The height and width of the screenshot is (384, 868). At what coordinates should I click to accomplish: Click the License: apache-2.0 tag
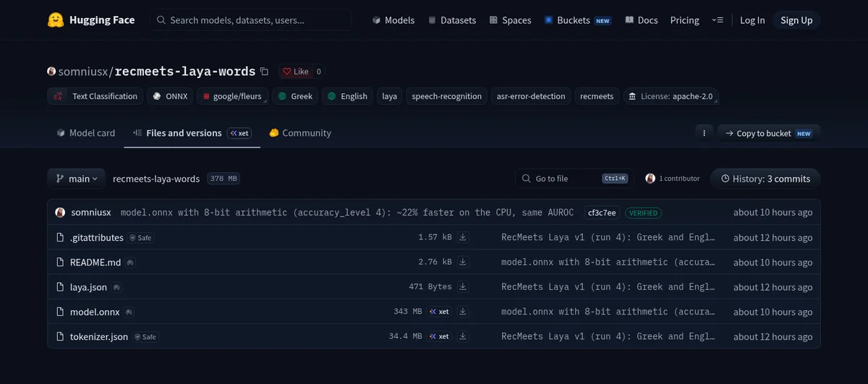[671, 96]
